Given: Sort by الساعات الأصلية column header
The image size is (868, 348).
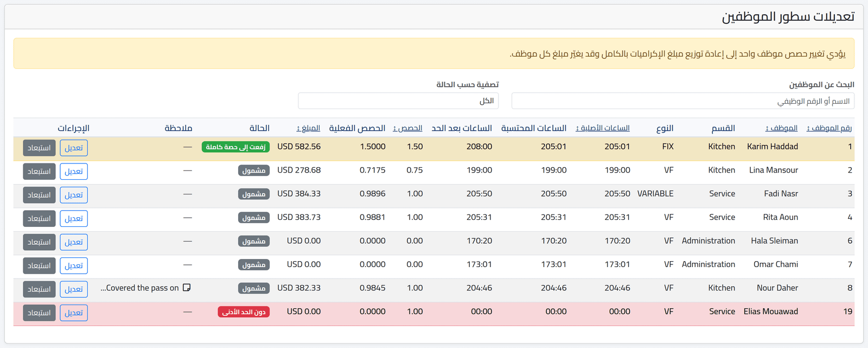Looking at the screenshot, I should click(603, 128).
